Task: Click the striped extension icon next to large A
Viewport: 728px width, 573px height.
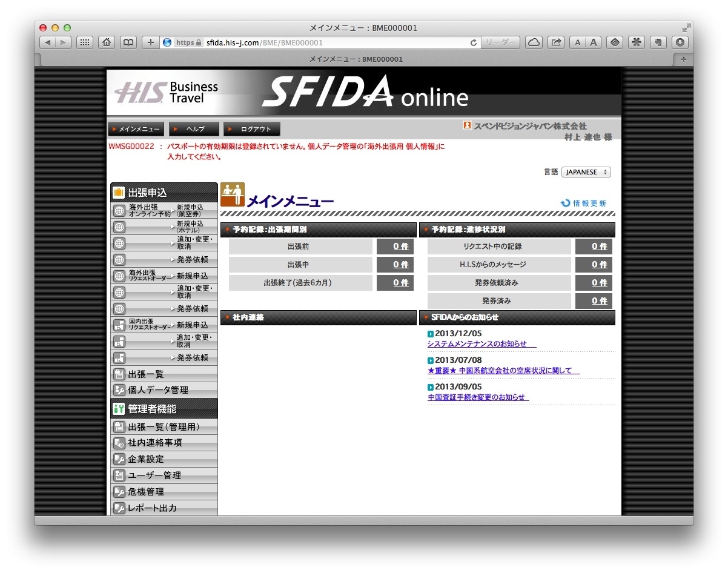Action: coord(614,42)
